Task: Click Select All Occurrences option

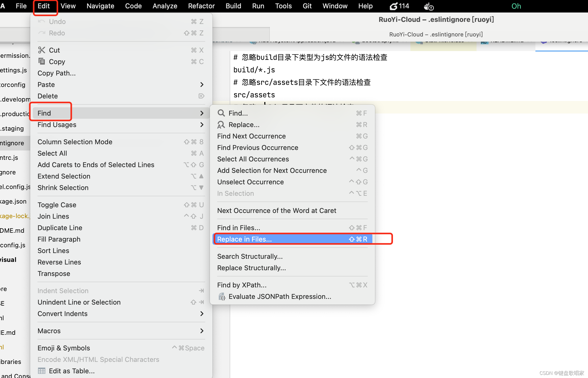Action: tap(254, 159)
